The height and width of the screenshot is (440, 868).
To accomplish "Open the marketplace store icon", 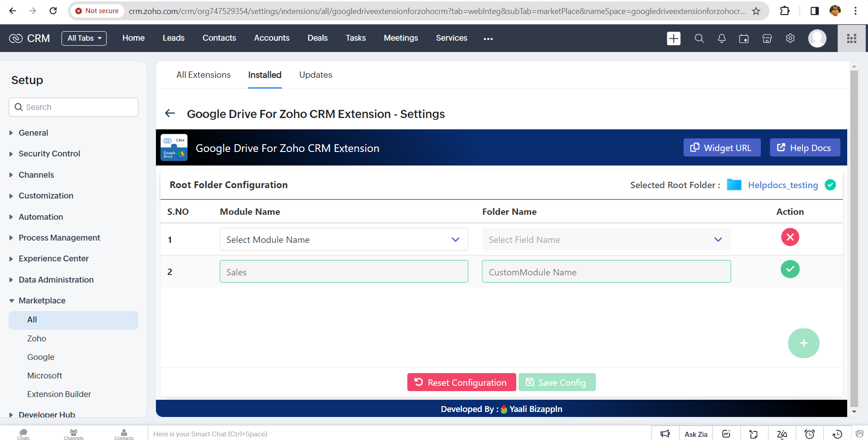I will [767, 38].
